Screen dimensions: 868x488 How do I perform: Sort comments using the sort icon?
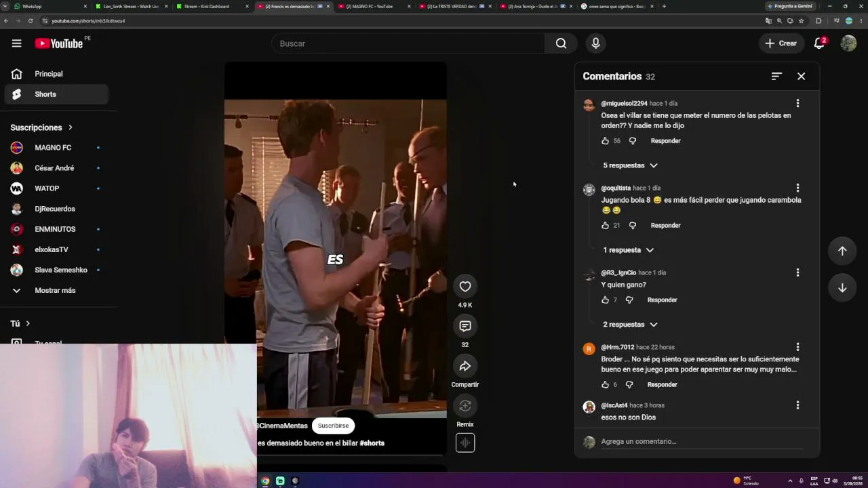click(776, 76)
